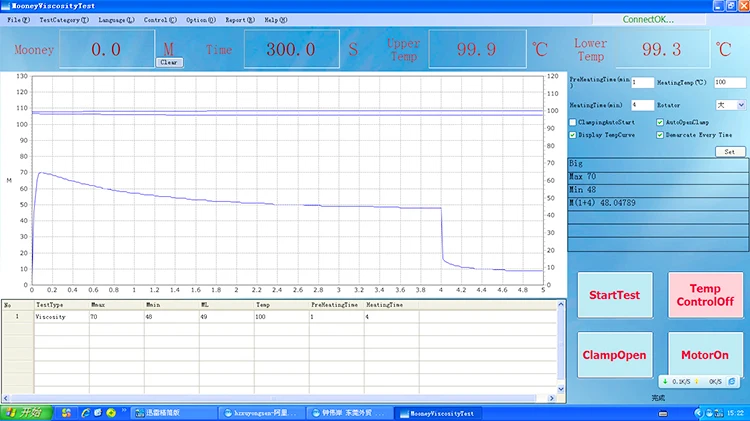Screen dimensions: 750x421
Task: Click the Clear button under Mooney value
Action: (169, 62)
